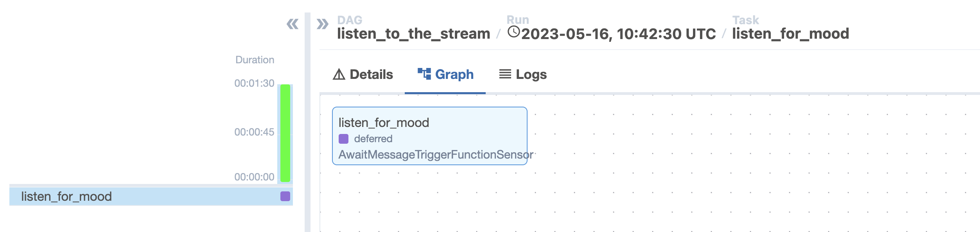Click the Graph tab's node diagram icon
Screen dimensions: 980x232
tap(424, 73)
